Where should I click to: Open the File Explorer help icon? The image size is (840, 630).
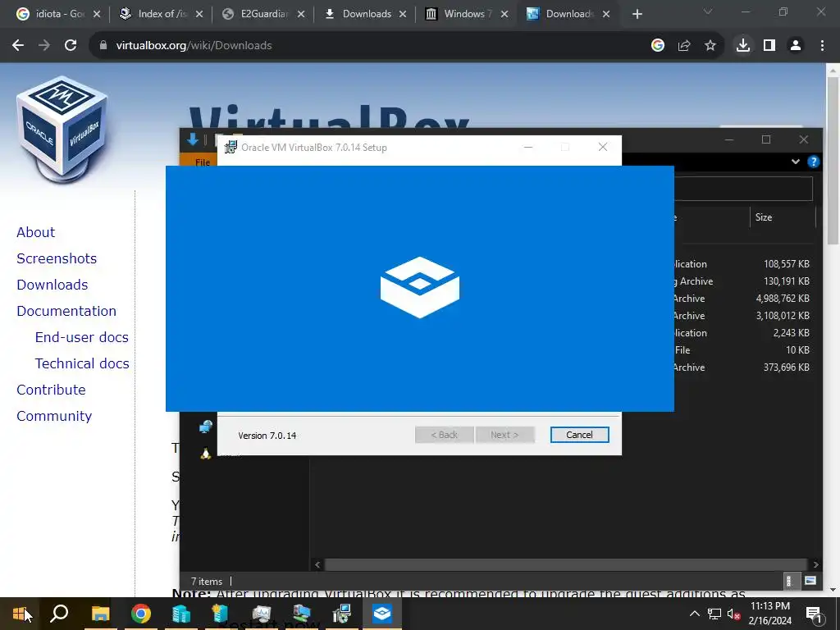point(813,162)
